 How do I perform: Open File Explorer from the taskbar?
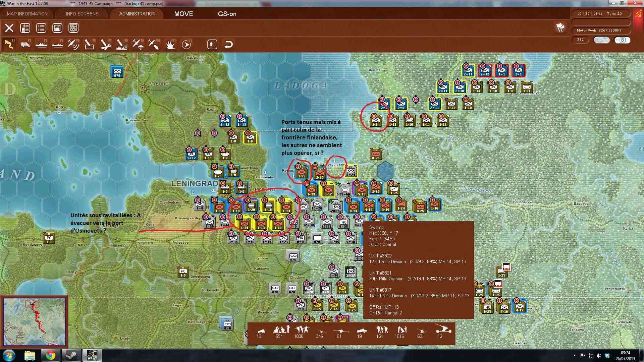(30, 355)
